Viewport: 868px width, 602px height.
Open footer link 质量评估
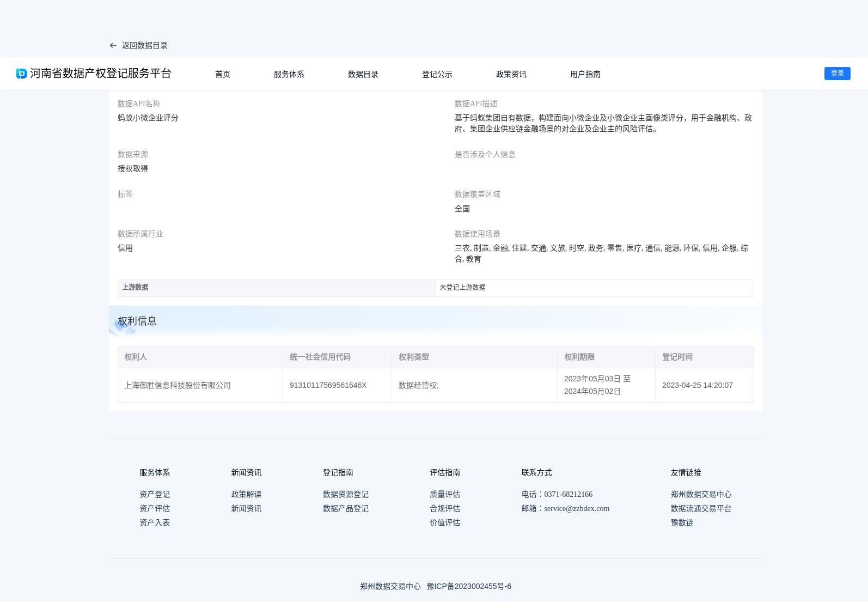pyautogui.click(x=445, y=494)
